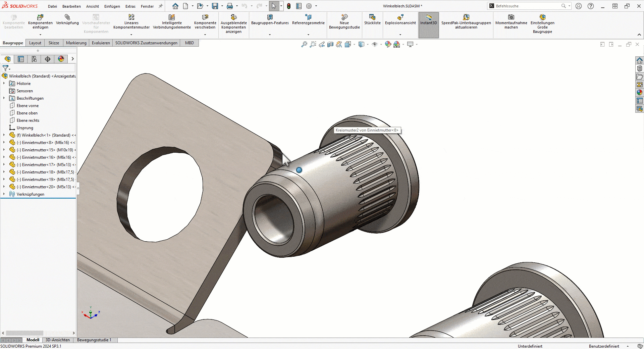Open the Komponenten einfügen dropdown arrow
Image resolution: width=644 pixels, height=349 pixels.
click(40, 35)
